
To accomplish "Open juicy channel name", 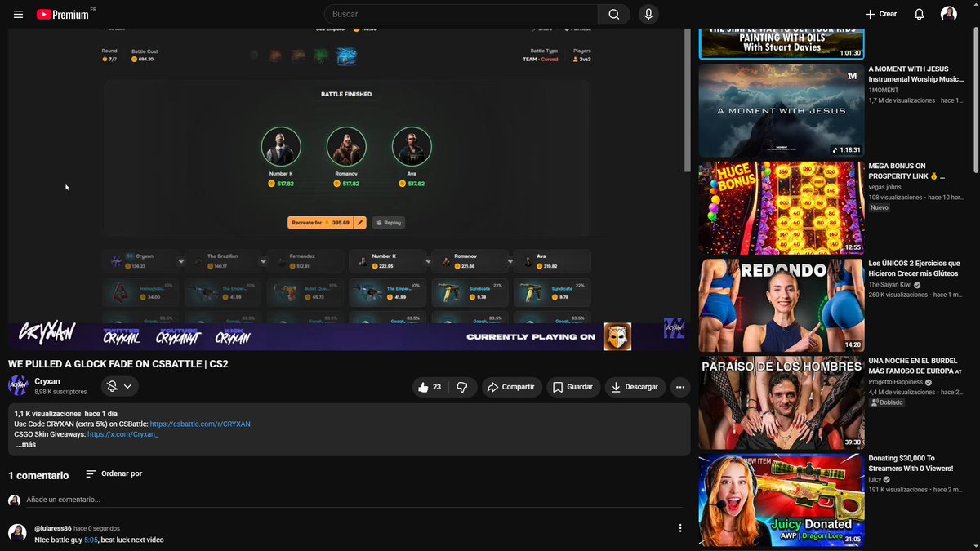I will point(875,480).
